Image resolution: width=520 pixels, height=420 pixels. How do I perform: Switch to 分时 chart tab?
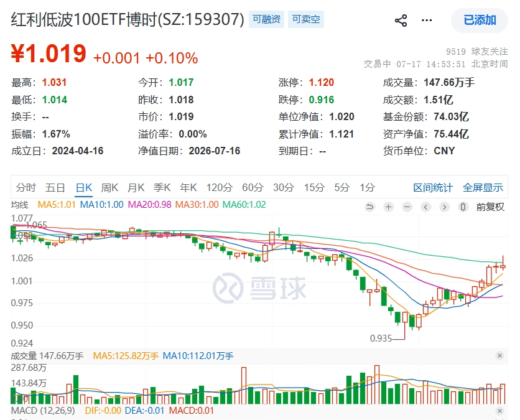click(26, 187)
